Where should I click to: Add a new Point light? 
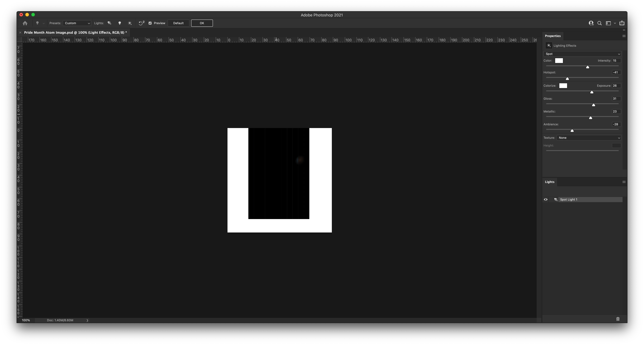[x=120, y=23]
